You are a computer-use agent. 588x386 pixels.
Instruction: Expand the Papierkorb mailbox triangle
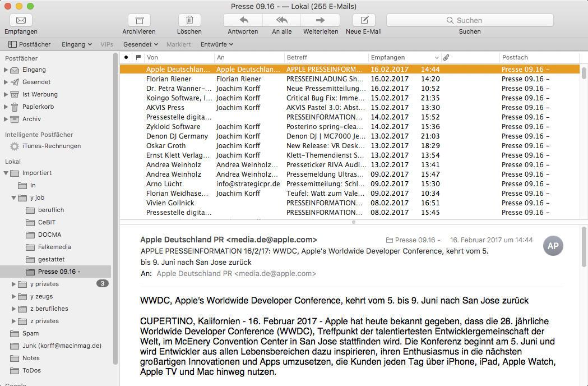click(6, 107)
